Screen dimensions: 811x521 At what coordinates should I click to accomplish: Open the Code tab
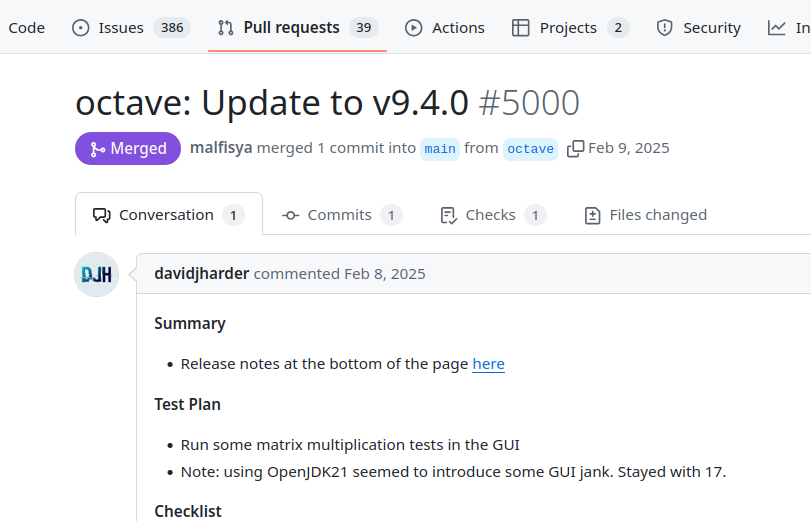click(26, 28)
